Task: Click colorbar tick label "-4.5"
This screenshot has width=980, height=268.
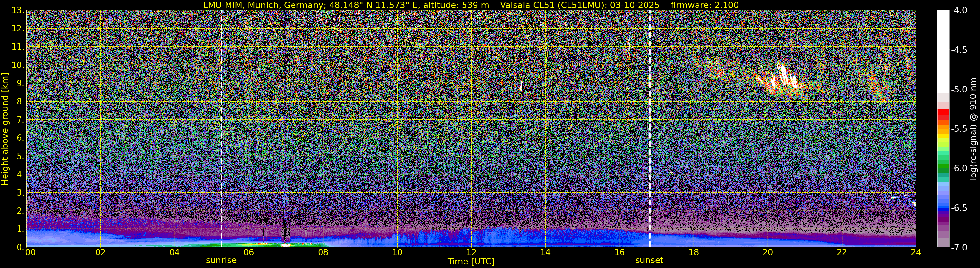Action: (959, 50)
